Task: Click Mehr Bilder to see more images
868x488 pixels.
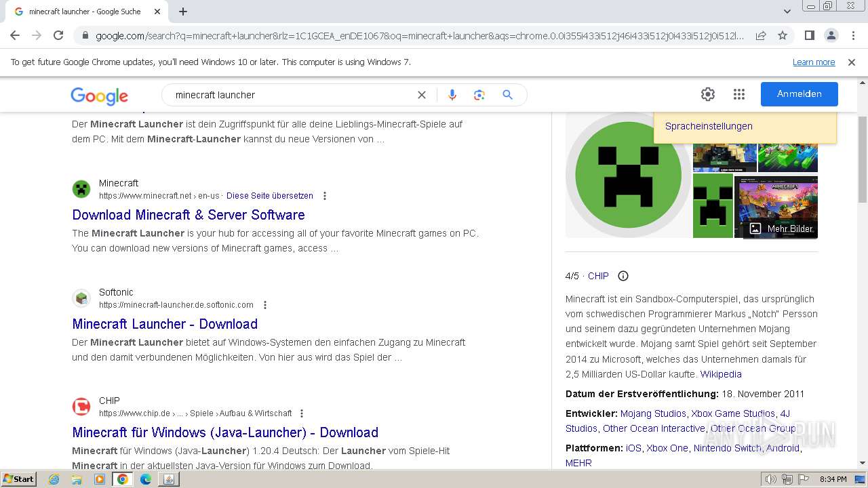Action: click(781, 228)
